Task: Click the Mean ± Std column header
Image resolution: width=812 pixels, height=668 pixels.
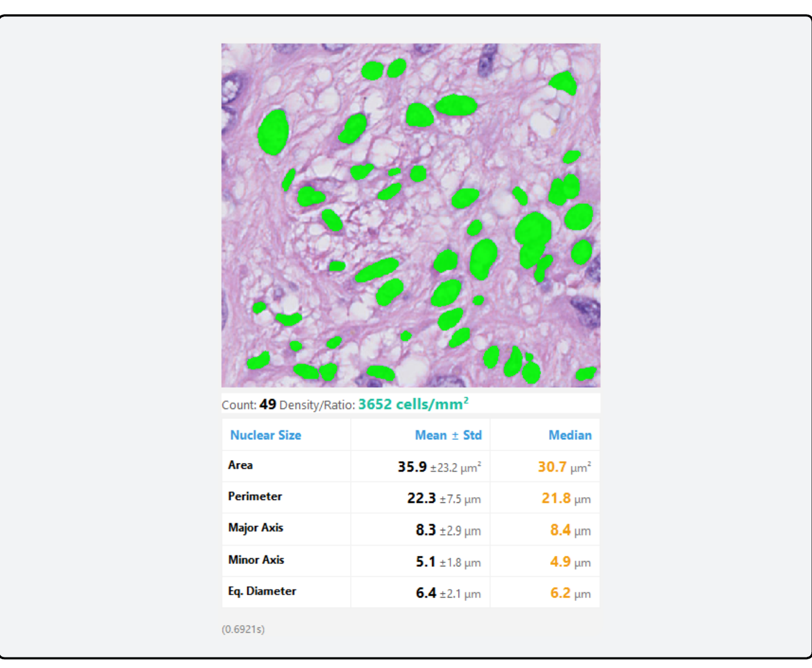Action: [x=448, y=435]
